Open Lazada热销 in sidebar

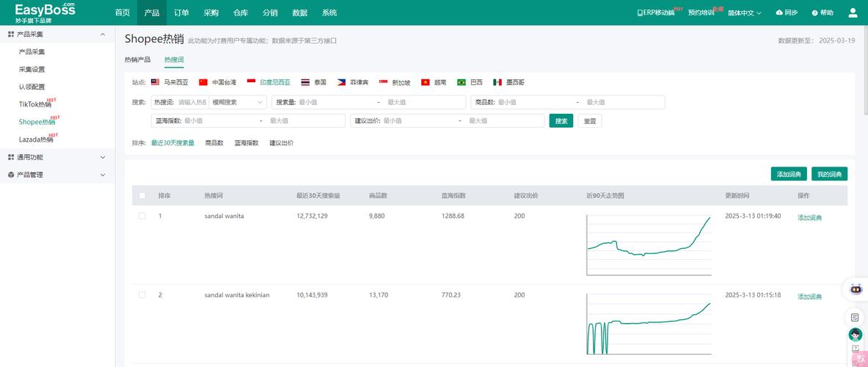pos(36,139)
